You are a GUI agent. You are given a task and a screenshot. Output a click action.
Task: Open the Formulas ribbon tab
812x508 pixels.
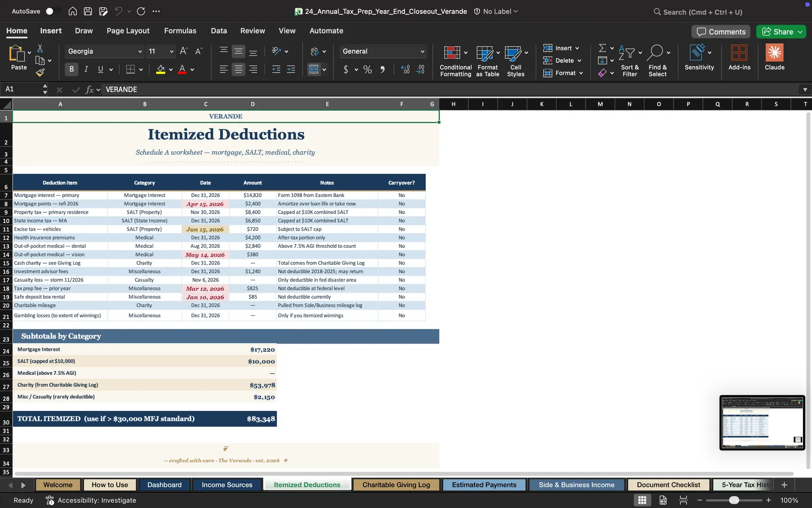coord(180,30)
